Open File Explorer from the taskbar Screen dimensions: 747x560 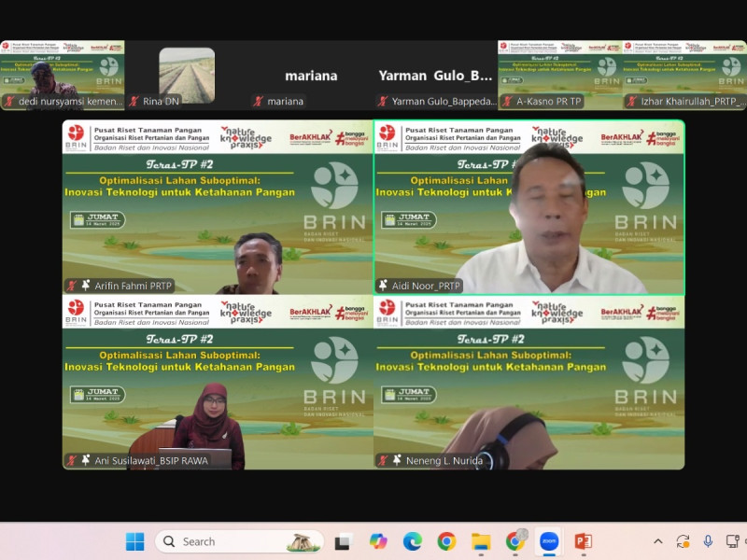(x=481, y=541)
